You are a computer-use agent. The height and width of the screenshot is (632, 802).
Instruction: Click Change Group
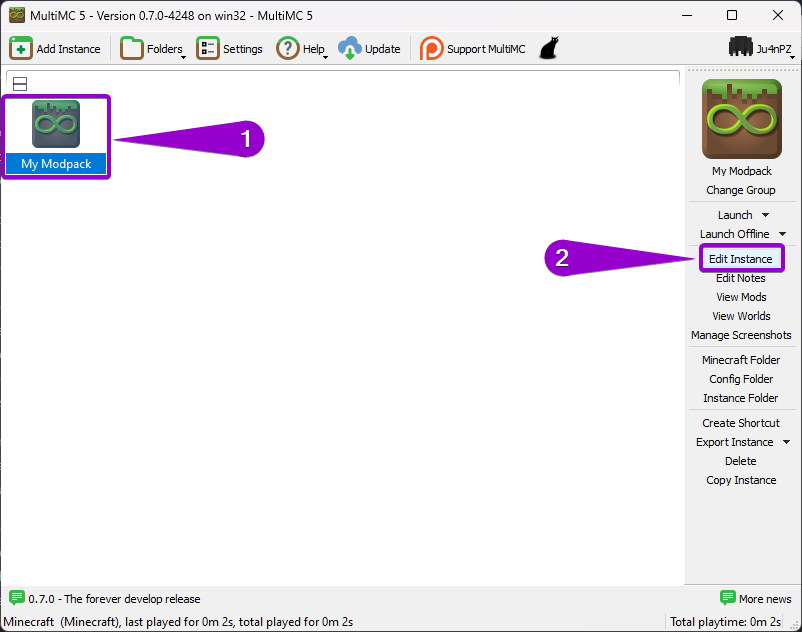pyautogui.click(x=741, y=190)
